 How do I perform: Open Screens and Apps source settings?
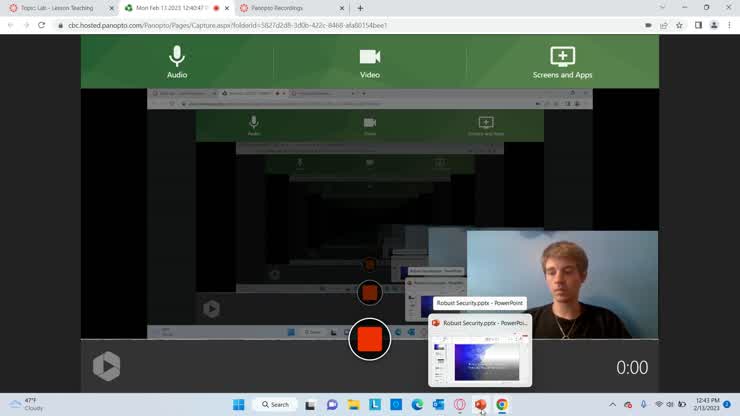tap(562, 61)
